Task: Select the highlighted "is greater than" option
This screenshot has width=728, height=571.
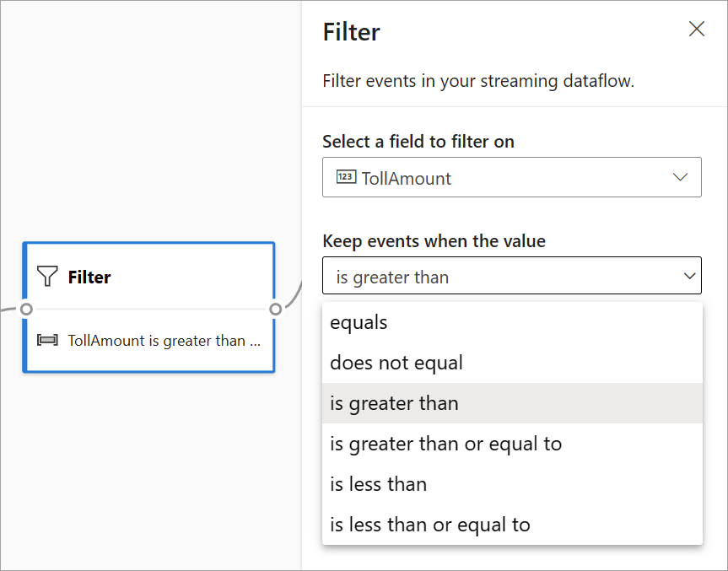Action: pyautogui.click(x=394, y=403)
